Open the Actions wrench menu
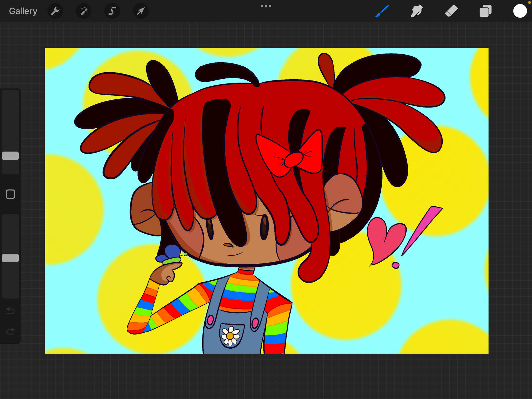532x399 pixels. (55, 11)
